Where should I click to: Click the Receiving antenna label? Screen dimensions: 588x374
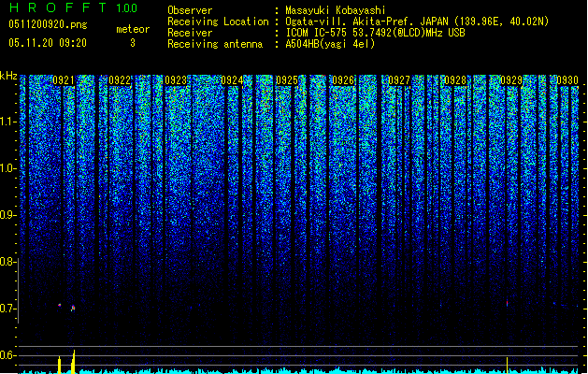(x=215, y=44)
